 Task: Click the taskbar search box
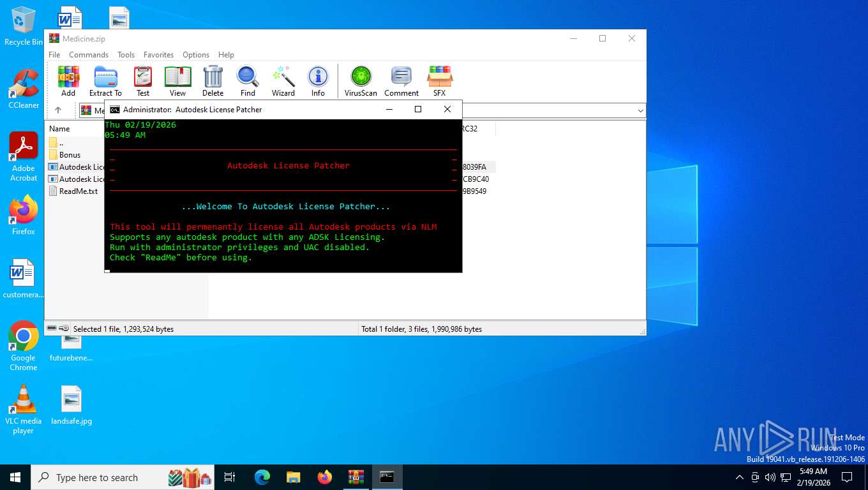(123, 477)
